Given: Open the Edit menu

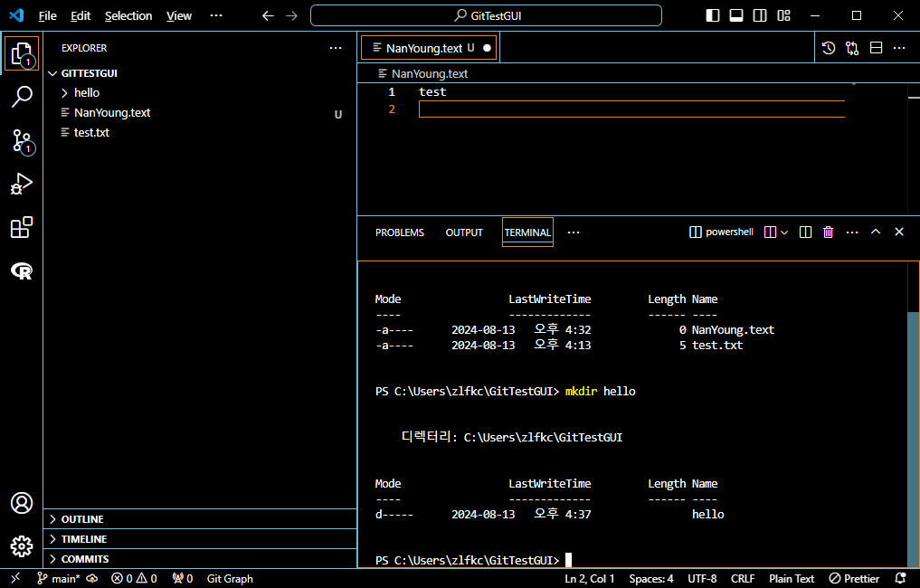Looking at the screenshot, I should (81, 16).
